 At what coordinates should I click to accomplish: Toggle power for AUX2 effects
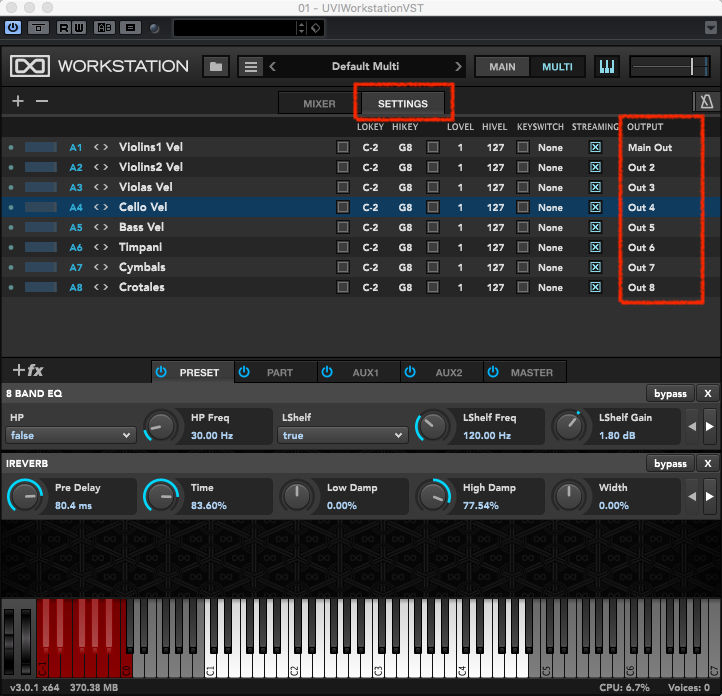point(410,372)
